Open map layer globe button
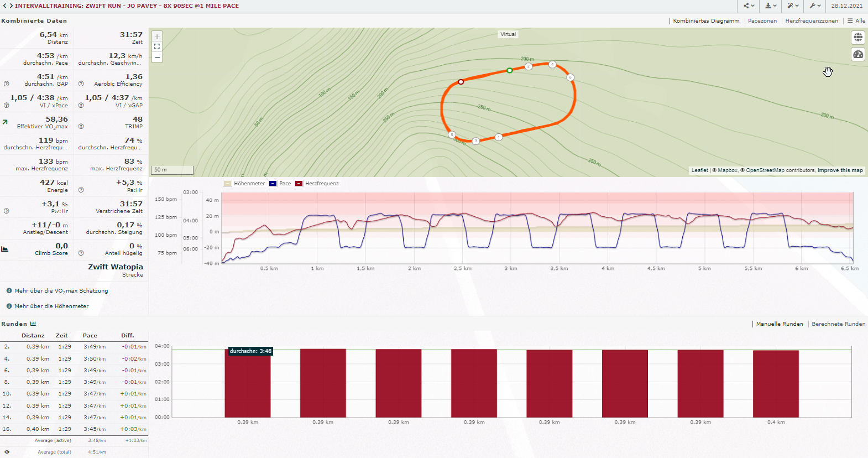Image resolution: width=868 pixels, height=458 pixels. 858,38
